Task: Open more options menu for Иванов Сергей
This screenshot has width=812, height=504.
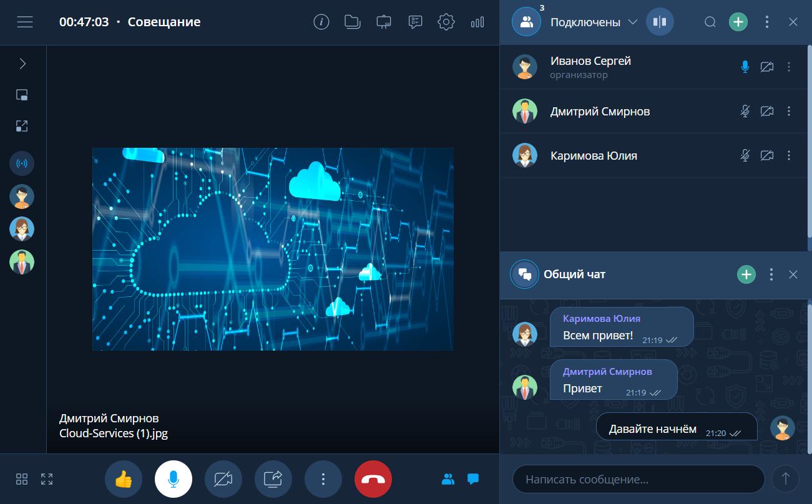Action: [x=789, y=67]
